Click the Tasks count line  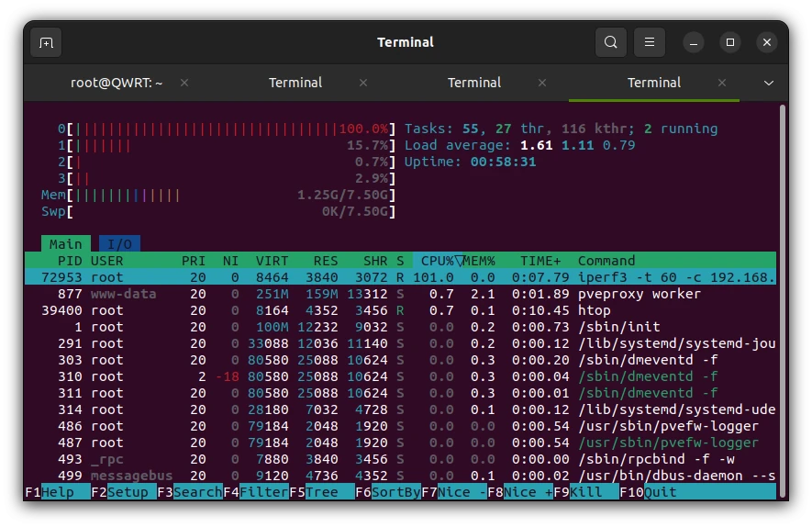point(561,129)
